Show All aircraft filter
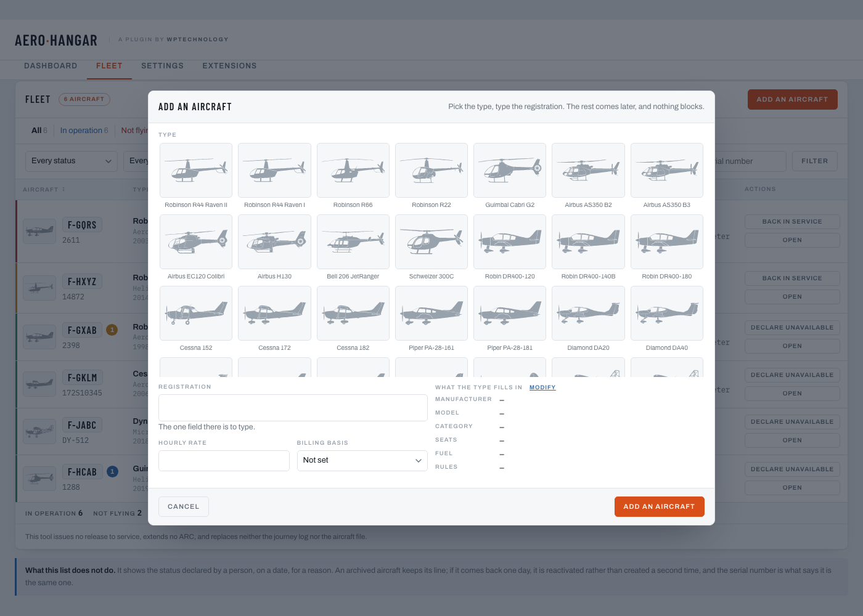 [39, 131]
